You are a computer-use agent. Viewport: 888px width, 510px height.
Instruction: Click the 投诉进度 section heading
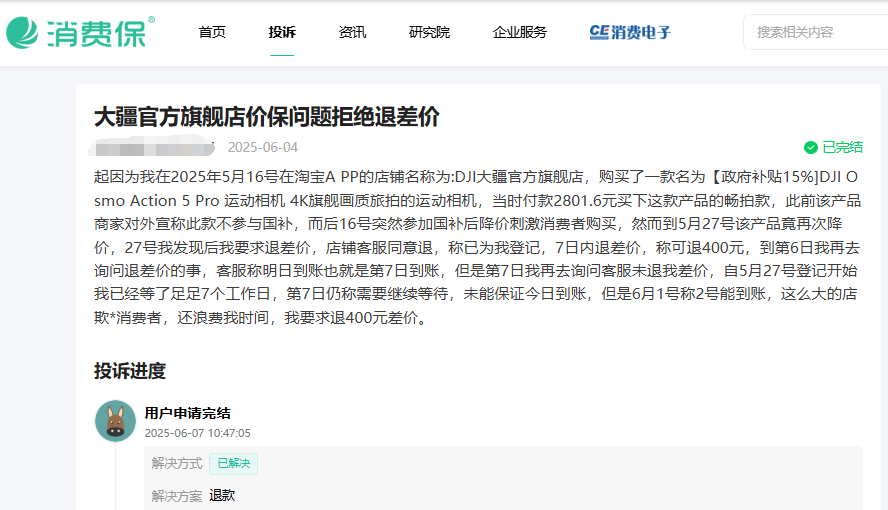coord(130,371)
